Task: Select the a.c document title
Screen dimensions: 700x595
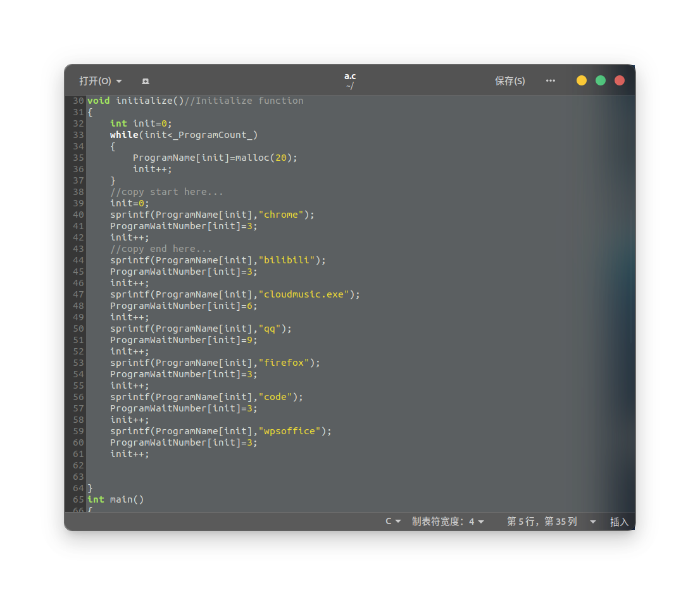Action: click(350, 76)
